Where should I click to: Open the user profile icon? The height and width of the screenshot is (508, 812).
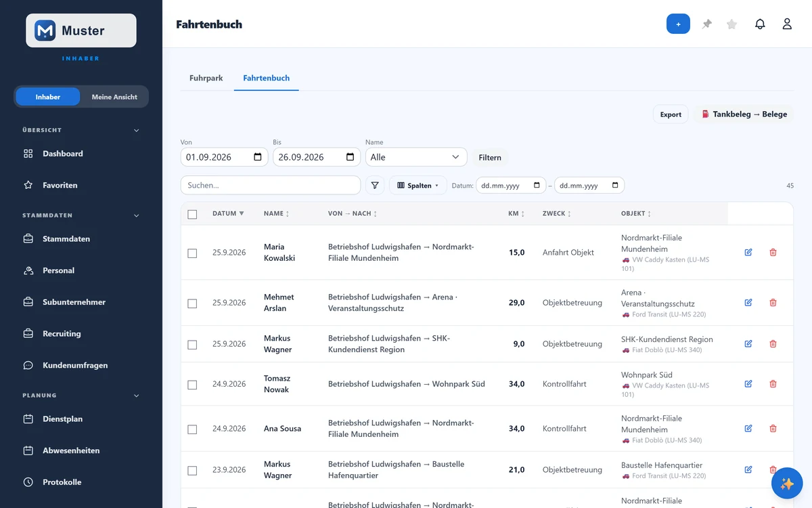coord(787,24)
